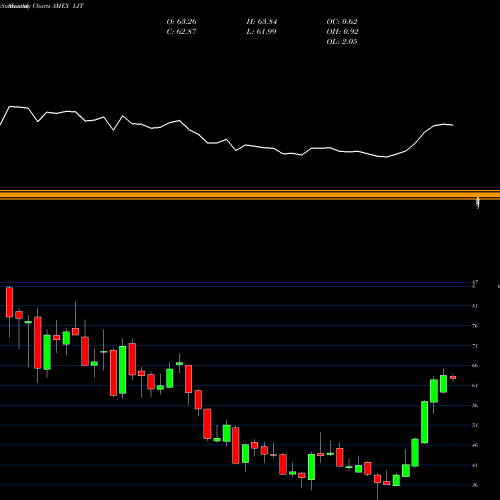Viewport: 500px width, 500px height.
Task: Click the AMEX LIT chart title text
Action: tap(68, 6)
